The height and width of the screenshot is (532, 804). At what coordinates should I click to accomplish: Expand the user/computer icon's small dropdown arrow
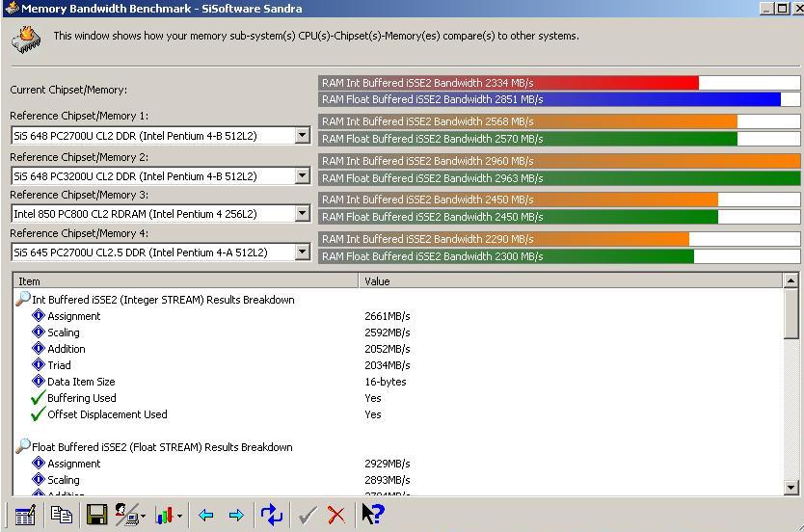(x=143, y=517)
